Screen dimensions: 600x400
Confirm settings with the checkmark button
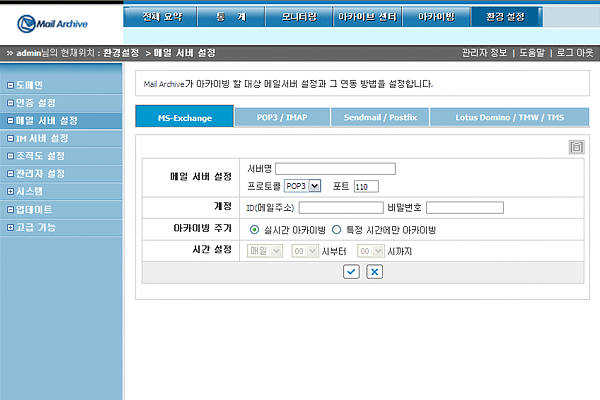(351, 272)
